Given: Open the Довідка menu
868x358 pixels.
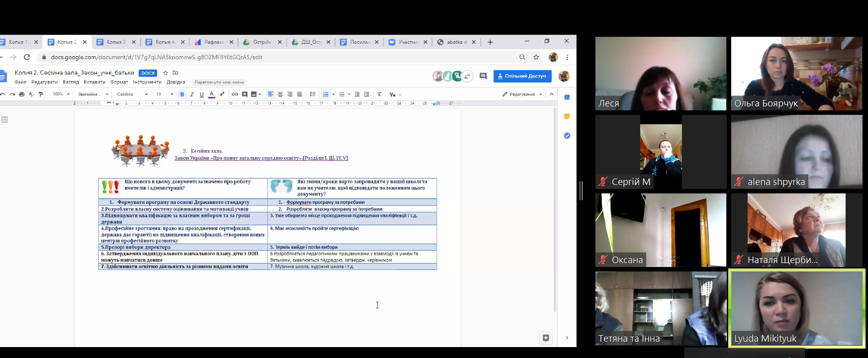Looking at the screenshot, I should (x=176, y=82).
